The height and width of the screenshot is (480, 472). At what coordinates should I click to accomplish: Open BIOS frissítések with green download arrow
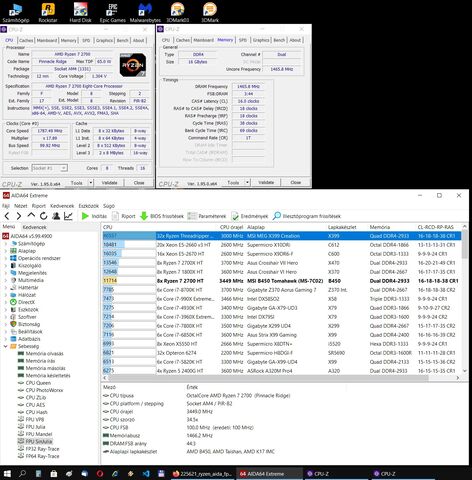click(x=162, y=216)
